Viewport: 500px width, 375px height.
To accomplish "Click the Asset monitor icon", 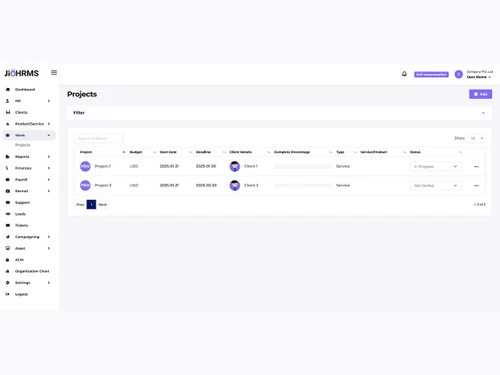I will coord(8,248).
